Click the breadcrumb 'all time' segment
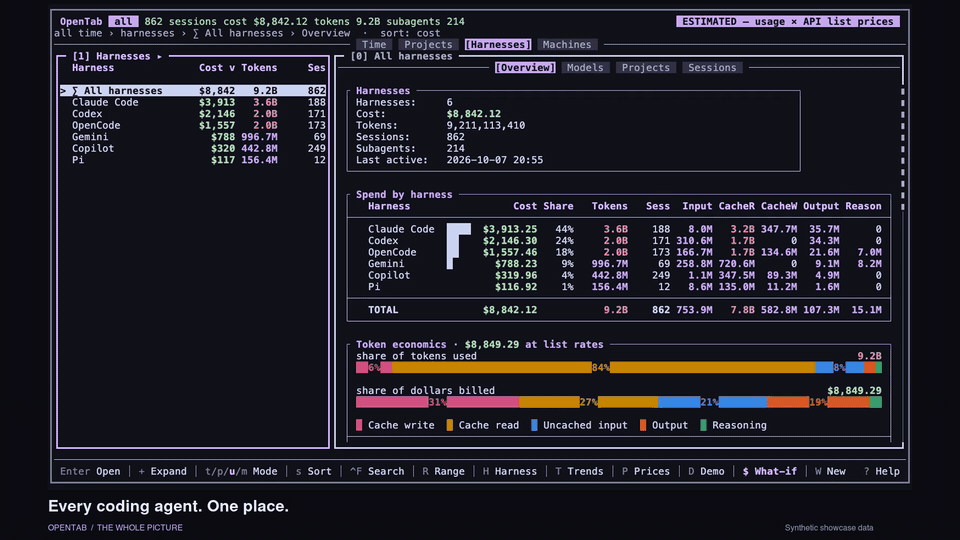 78,33
